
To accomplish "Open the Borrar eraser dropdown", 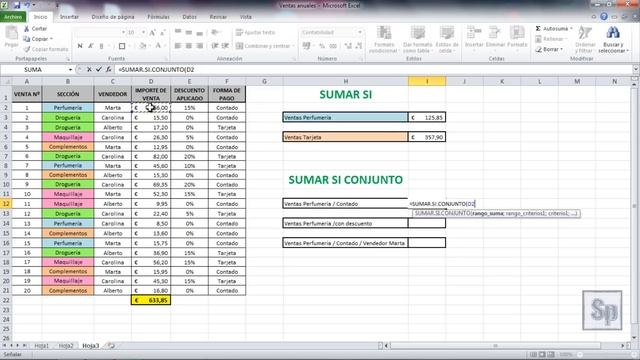I will [x=549, y=49].
